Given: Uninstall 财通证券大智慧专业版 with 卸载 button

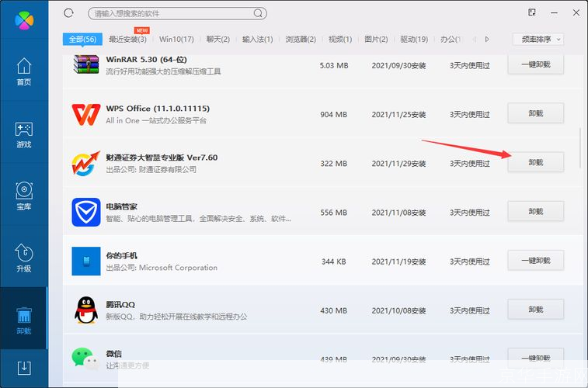Looking at the screenshot, I should 535,162.
